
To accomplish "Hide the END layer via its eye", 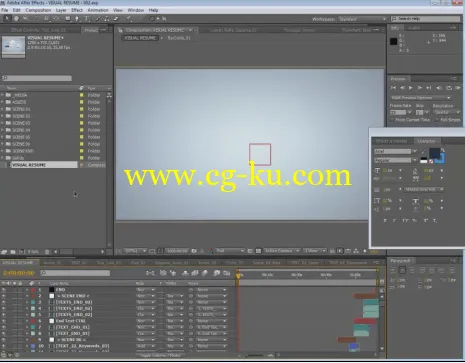I will 4,290.
